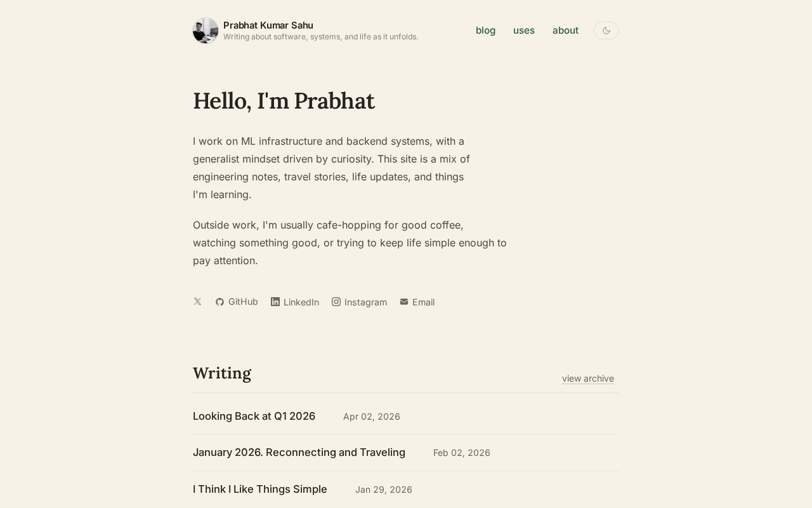Open the uses navigation item
The image size is (812, 508).
coord(524,30)
